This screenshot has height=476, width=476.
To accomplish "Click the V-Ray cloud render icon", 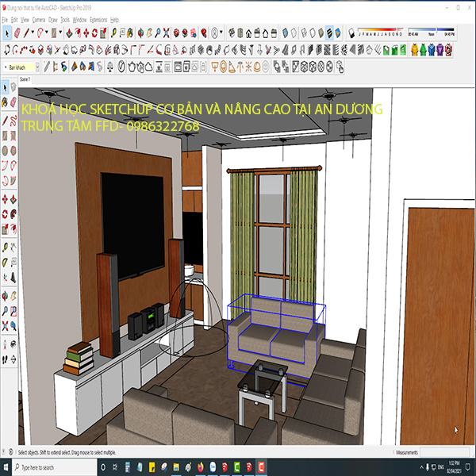I will click(x=149, y=67).
